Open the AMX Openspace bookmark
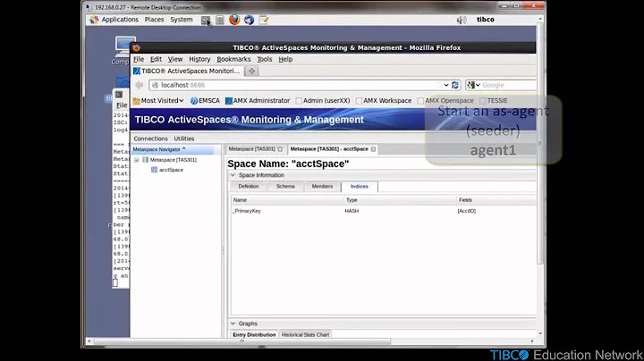Viewport: 644px width, 361px height. point(445,100)
